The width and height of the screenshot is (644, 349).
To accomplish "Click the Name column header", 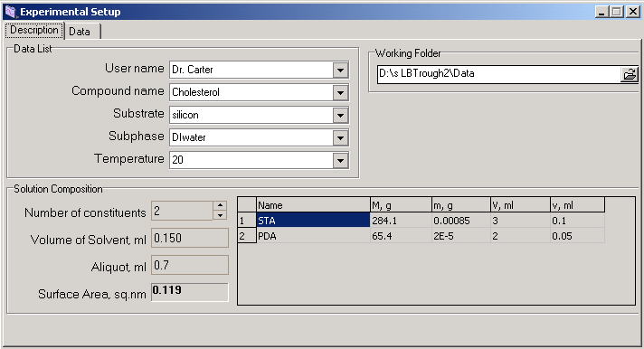I will click(313, 205).
